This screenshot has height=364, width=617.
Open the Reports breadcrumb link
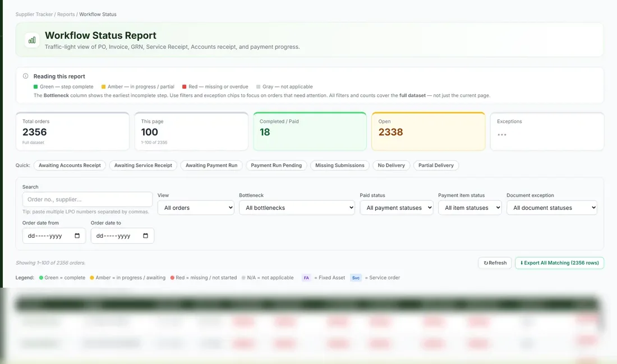(66, 14)
